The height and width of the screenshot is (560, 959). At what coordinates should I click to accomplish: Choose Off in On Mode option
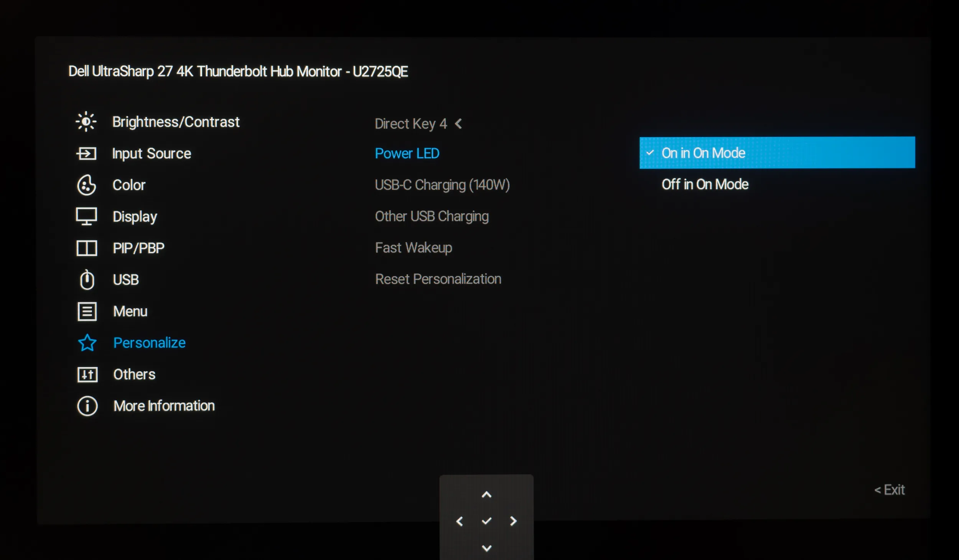pyautogui.click(x=705, y=184)
